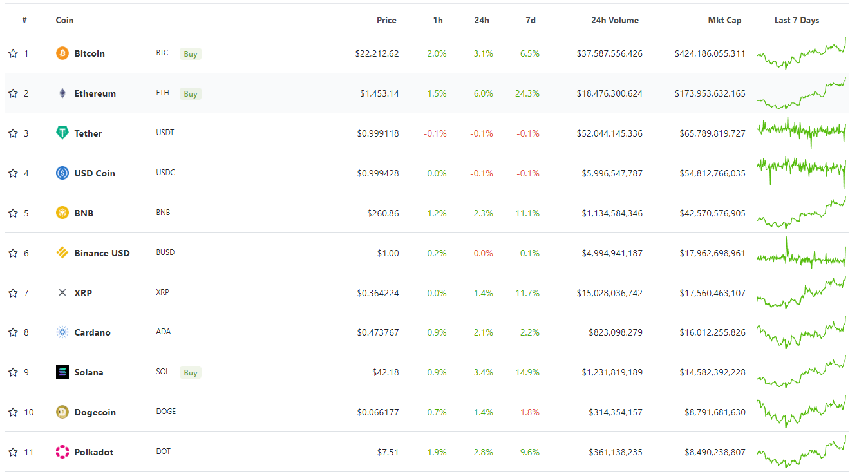Toggle the Binance USD star

pyautogui.click(x=13, y=253)
